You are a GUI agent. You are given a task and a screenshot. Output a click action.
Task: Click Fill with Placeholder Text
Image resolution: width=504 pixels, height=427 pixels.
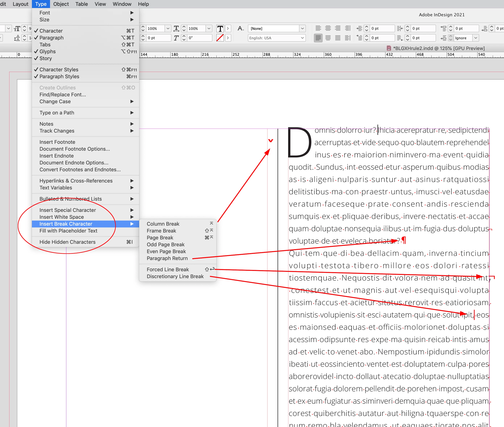(68, 231)
